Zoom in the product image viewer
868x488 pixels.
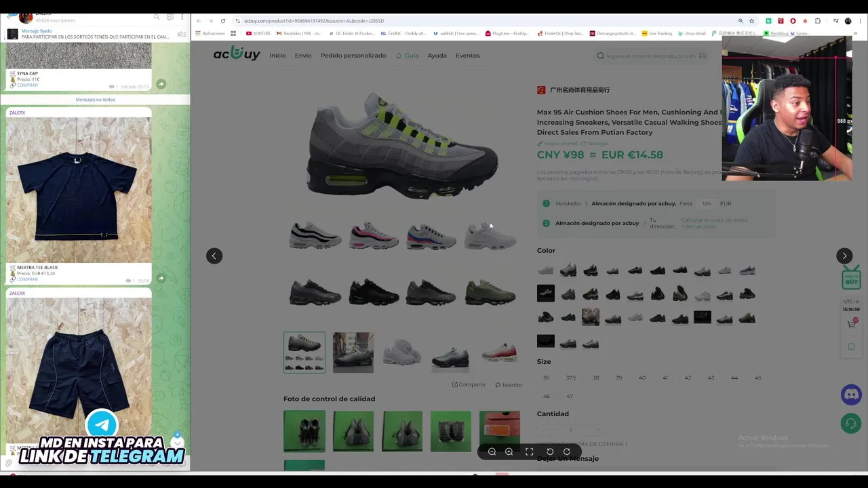509,451
